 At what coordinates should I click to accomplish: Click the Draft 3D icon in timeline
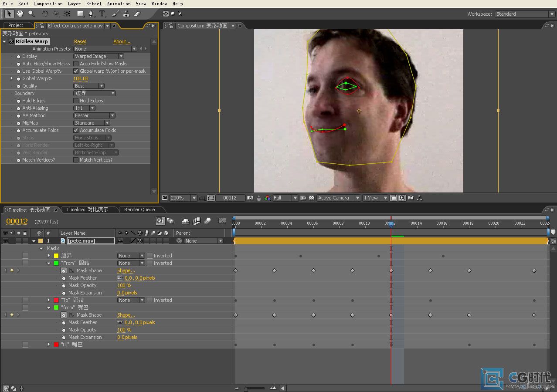pos(171,221)
